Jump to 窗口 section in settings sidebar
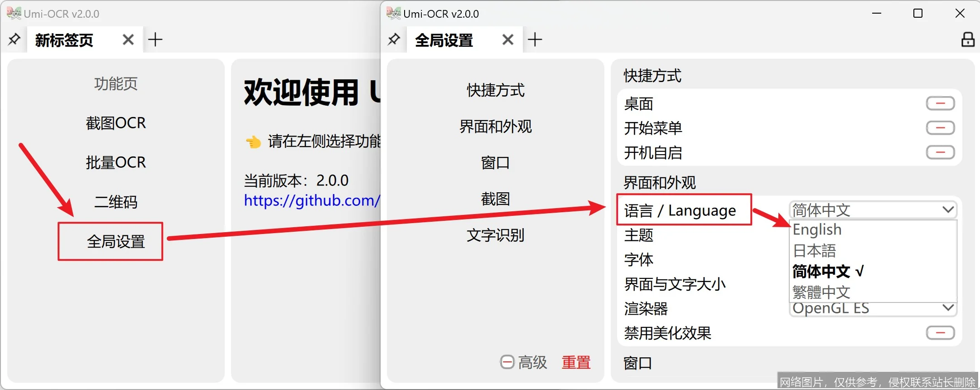Screen dimensions: 980x390 pos(496,163)
